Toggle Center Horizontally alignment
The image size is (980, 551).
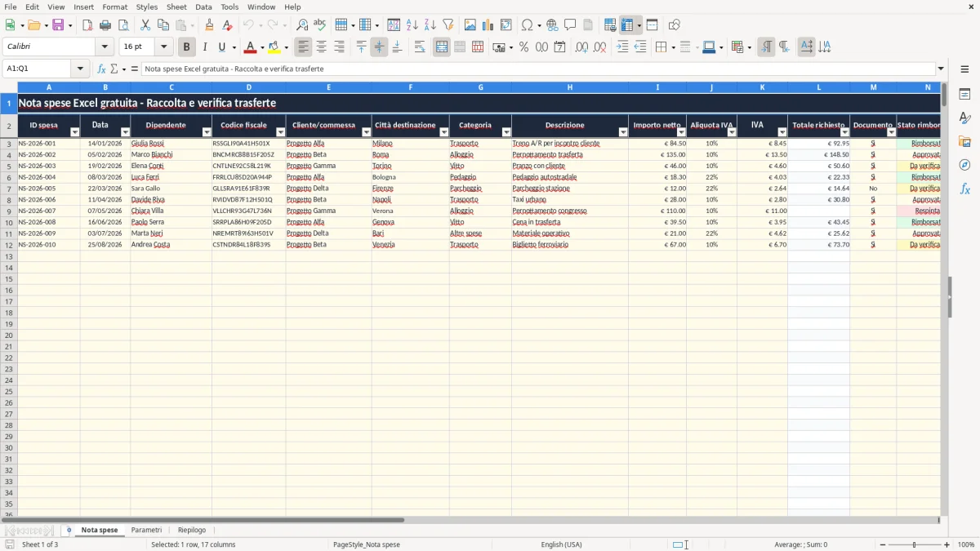click(321, 47)
